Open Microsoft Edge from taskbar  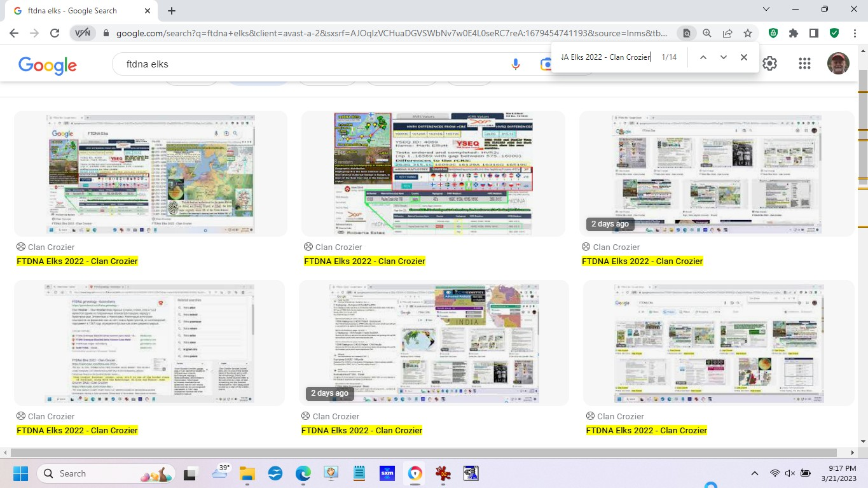click(x=303, y=473)
